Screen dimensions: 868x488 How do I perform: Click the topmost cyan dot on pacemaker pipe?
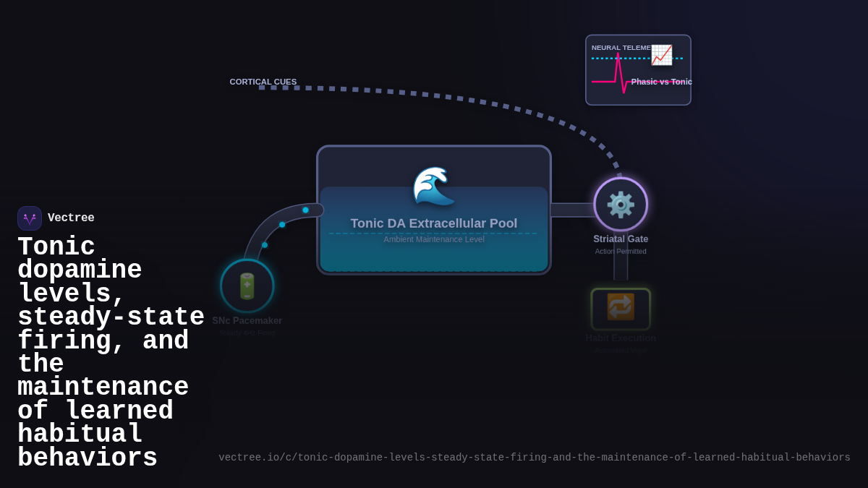[305, 210]
